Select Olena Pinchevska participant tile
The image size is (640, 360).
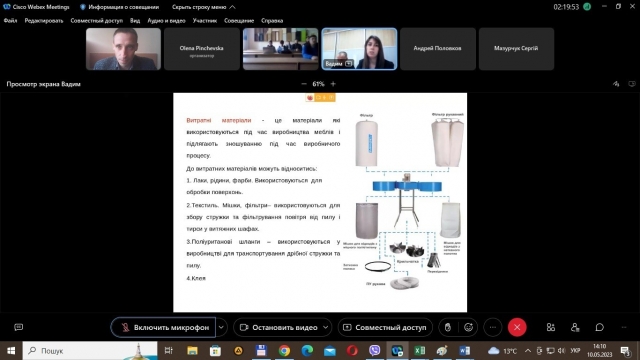202,49
